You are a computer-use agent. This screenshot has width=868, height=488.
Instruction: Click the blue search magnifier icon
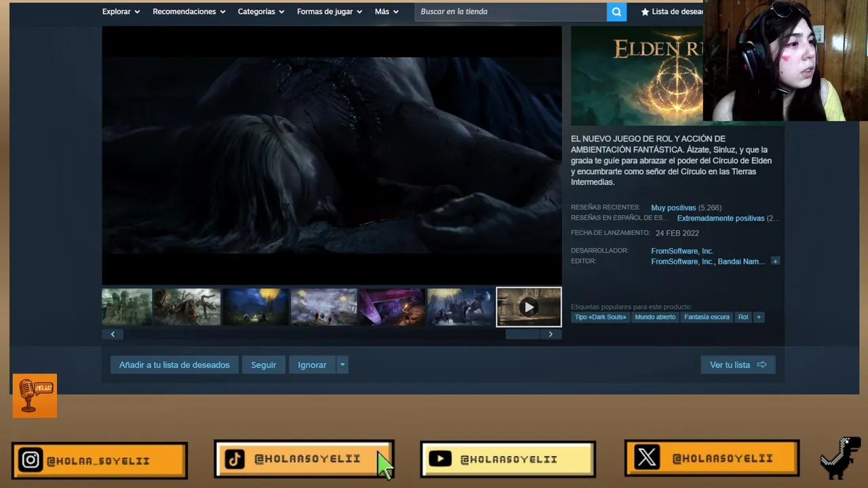616,12
